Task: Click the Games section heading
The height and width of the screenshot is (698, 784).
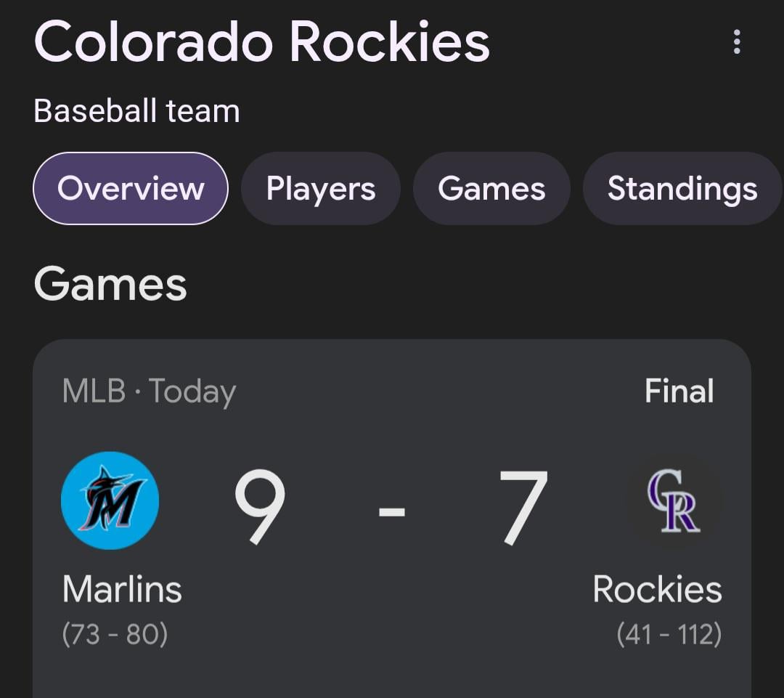Action: (110, 284)
